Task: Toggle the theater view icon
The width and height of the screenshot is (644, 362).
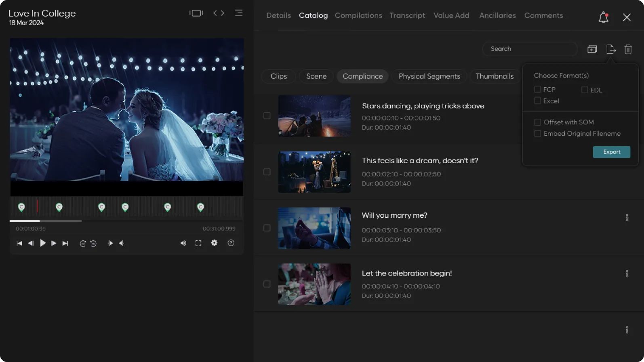Action: tap(196, 13)
